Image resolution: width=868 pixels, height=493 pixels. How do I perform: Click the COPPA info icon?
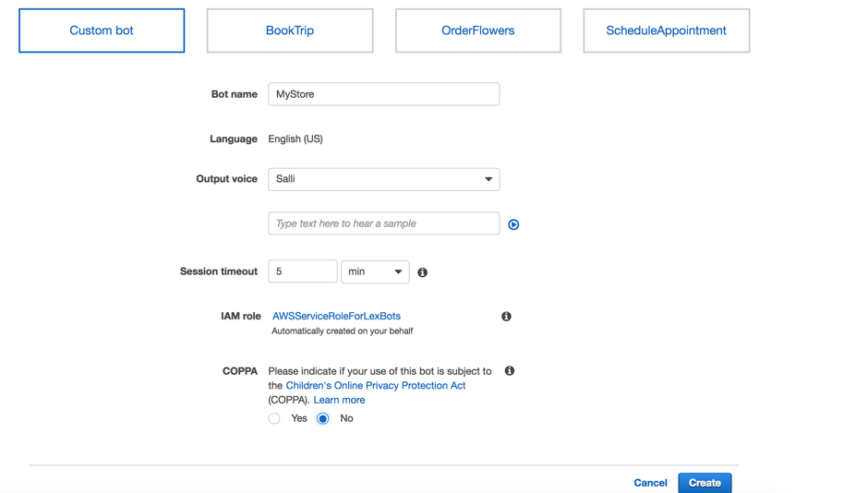click(509, 371)
